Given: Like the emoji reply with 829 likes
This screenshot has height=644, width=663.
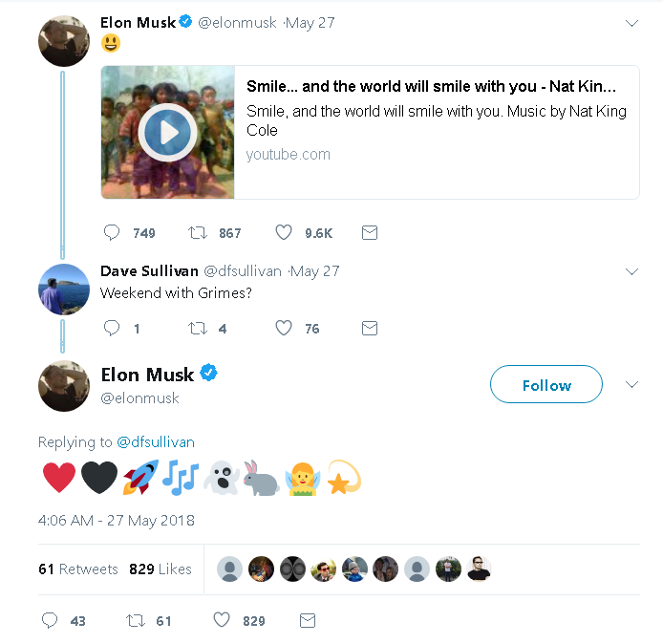Looking at the screenshot, I should (x=222, y=620).
